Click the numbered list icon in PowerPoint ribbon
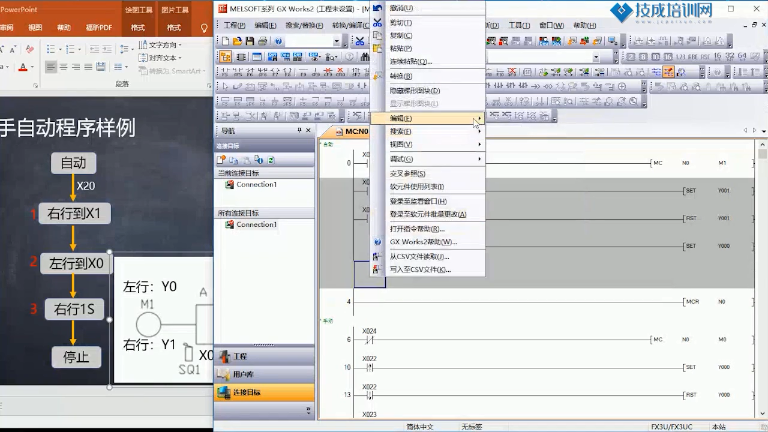This screenshot has height=432, width=768. pos(70,49)
